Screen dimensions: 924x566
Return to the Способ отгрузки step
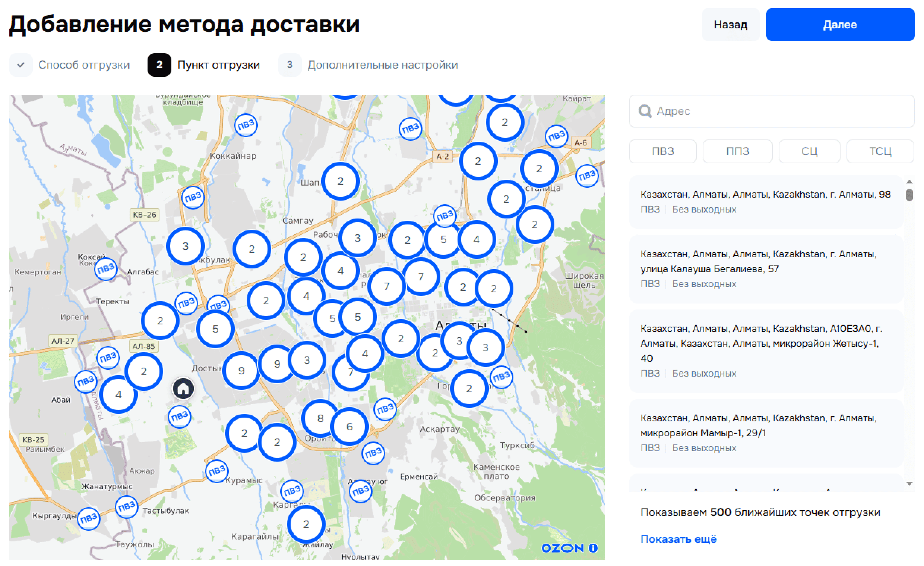[69, 65]
